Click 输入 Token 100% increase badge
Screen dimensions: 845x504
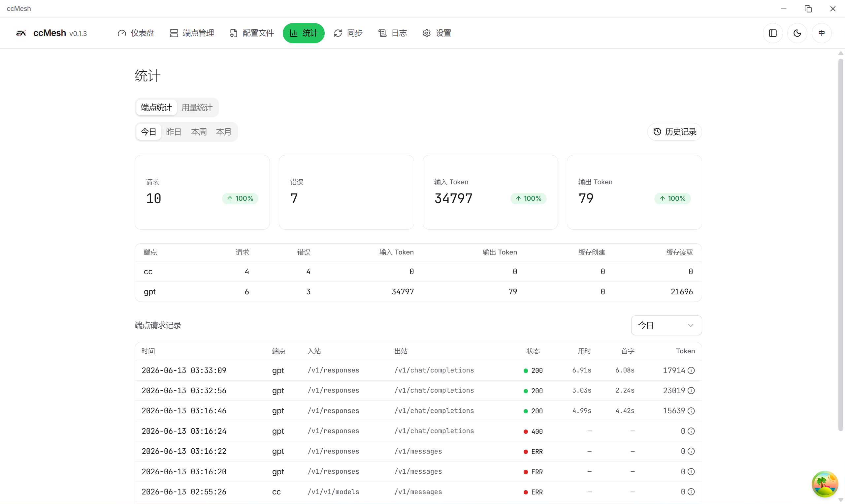click(x=528, y=198)
